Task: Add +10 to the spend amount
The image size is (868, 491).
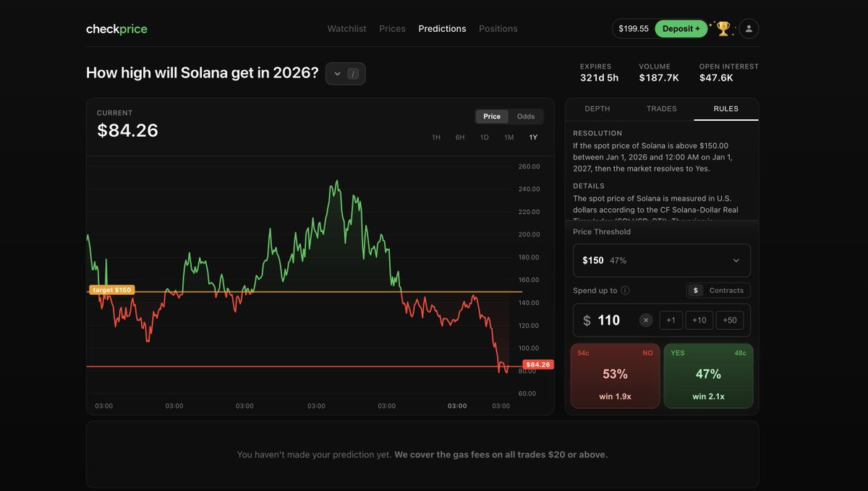Action: 699,320
